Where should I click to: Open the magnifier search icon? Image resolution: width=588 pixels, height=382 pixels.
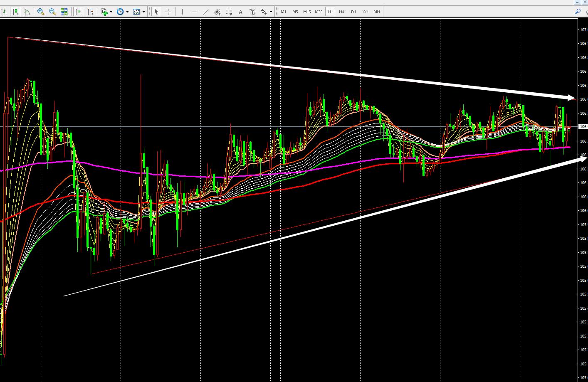(578, 12)
